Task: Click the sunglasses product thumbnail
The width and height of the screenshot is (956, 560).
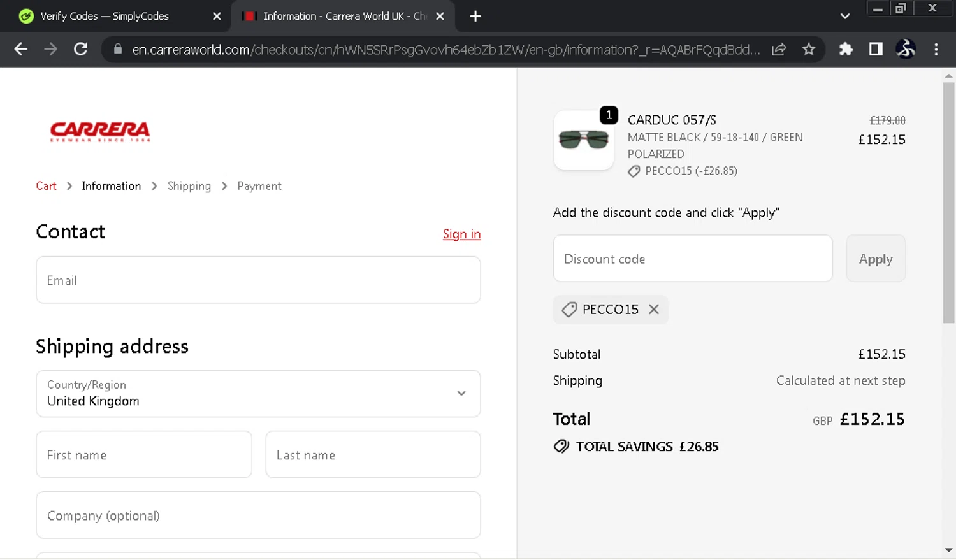Action: point(584,140)
